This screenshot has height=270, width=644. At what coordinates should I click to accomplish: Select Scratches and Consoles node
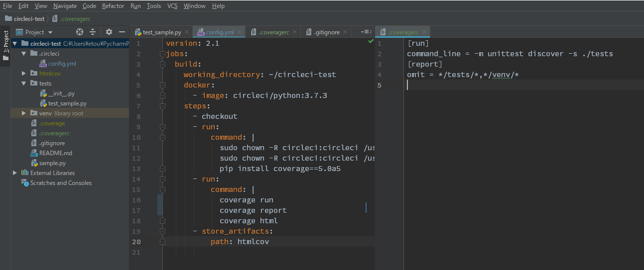(61, 183)
